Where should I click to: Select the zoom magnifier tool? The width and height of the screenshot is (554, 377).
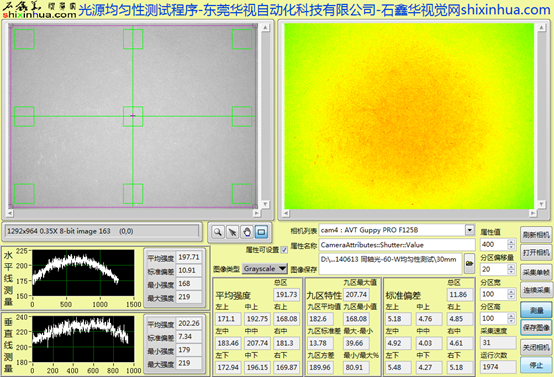pos(218,232)
